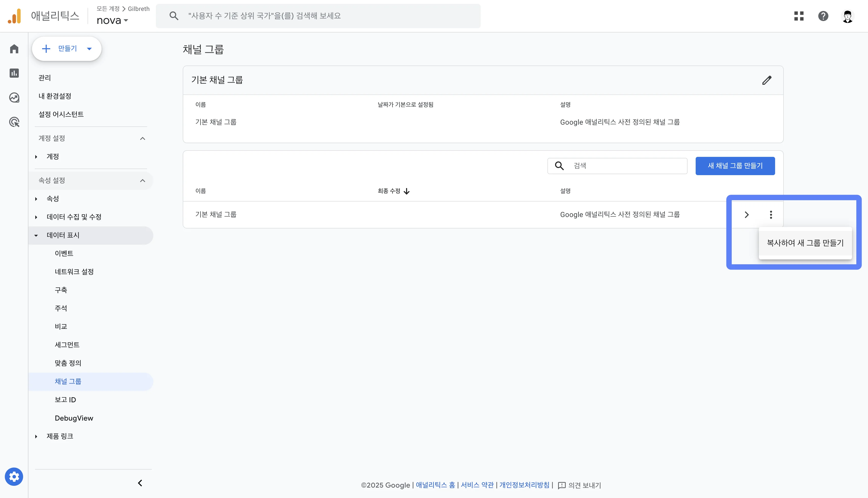Expand the 계정 tree item
Image resolution: width=868 pixels, height=498 pixels.
pos(36,156)
